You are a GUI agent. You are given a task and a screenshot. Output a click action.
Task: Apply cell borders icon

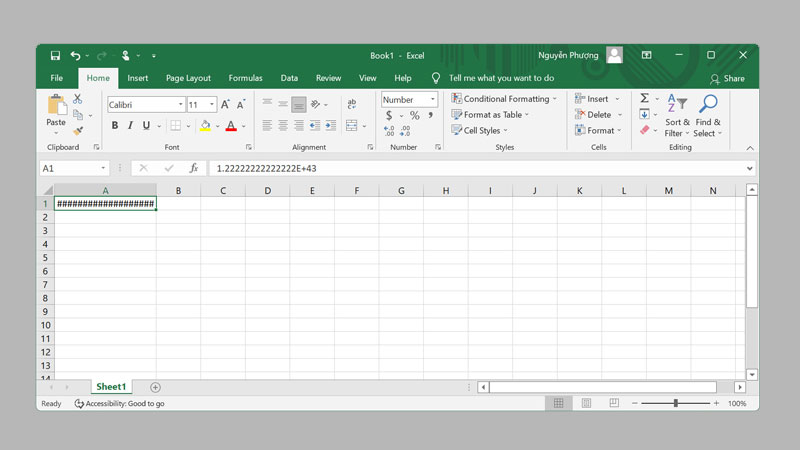(176, 126)
